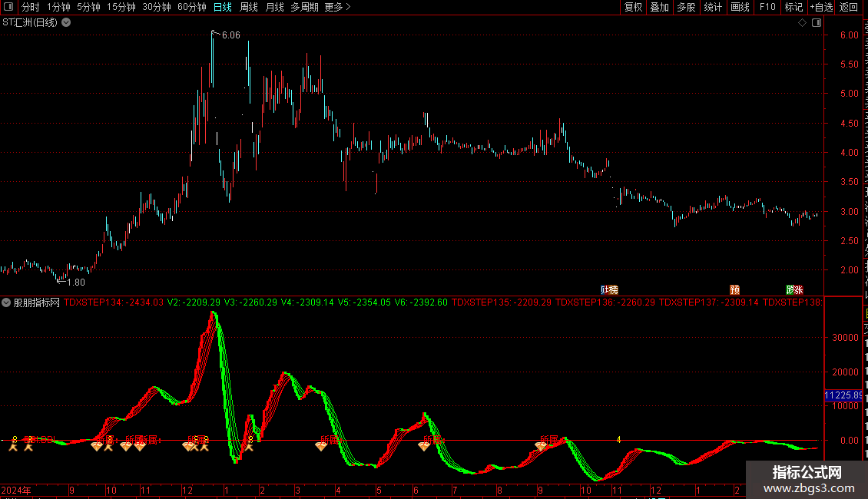Click the 30000 indicator axis label
868x499 pixels.
click(x=845, y=338)
